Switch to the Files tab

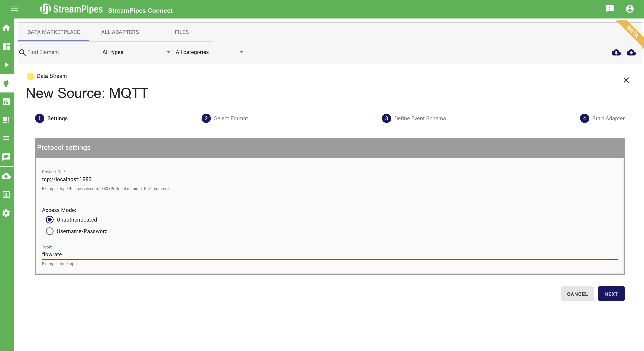click(x=182, y=32)
